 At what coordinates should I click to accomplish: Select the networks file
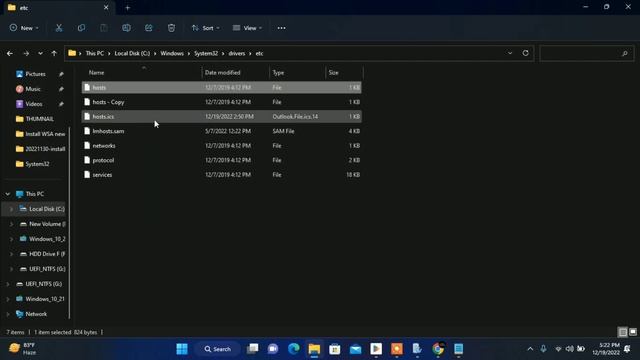pyautogui.click(x=221, y=146)
